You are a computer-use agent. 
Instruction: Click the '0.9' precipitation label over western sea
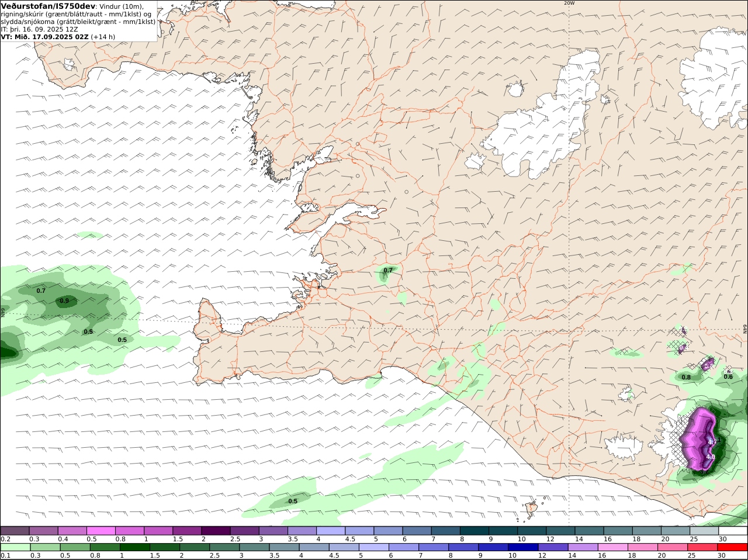64,301
